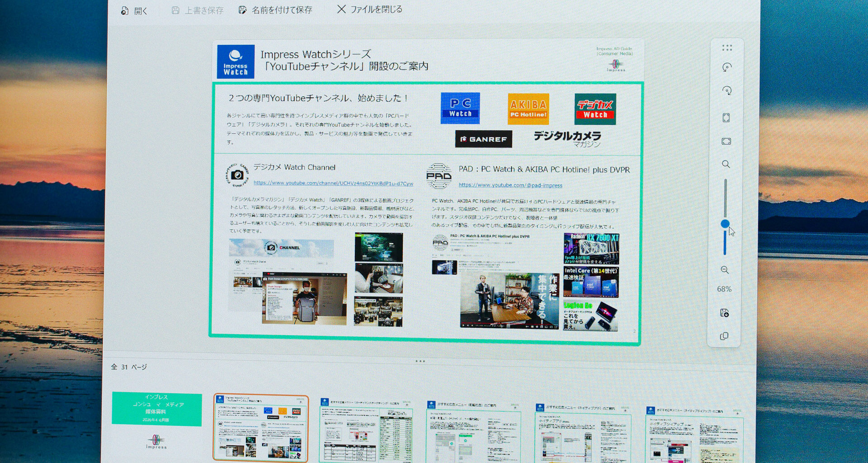Click the floppy disk icon beside 上書き保存
868x463 pixels.
point(175,10)
